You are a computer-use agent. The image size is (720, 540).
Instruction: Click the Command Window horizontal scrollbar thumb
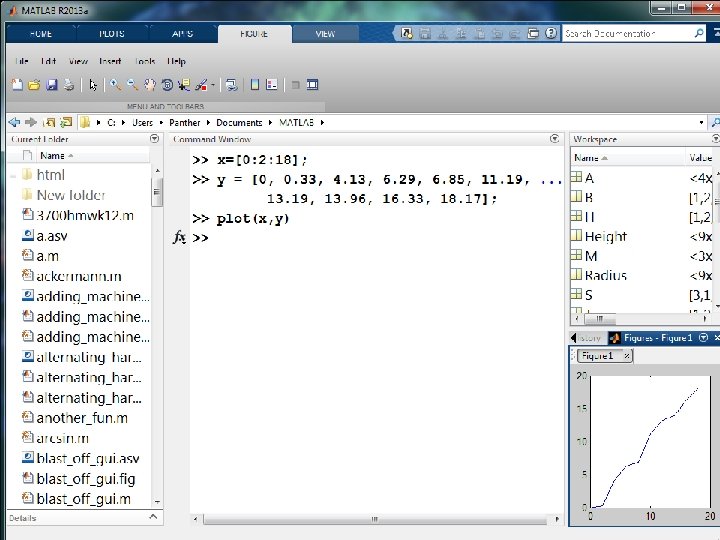tap(375, 519)
